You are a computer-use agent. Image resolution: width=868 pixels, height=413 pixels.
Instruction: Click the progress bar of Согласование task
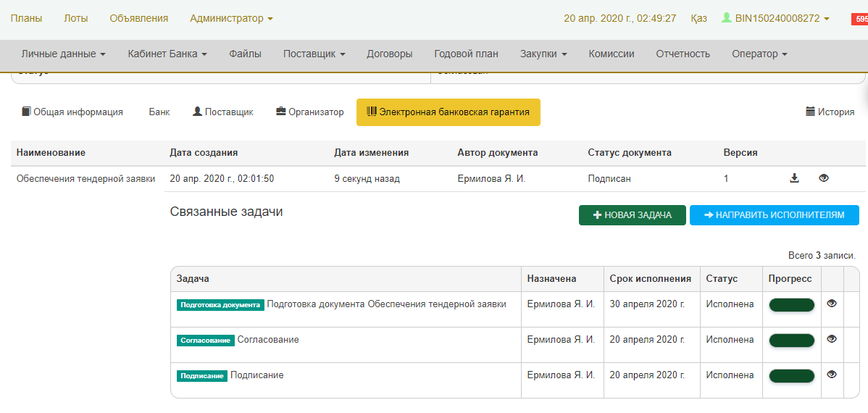(791, 340)
